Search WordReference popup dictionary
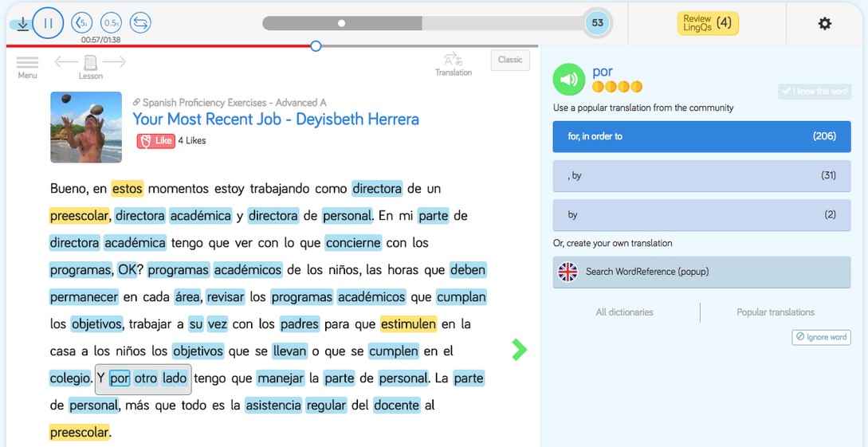The height and width of the screenshot is (447, 868). tap(701, 272)
